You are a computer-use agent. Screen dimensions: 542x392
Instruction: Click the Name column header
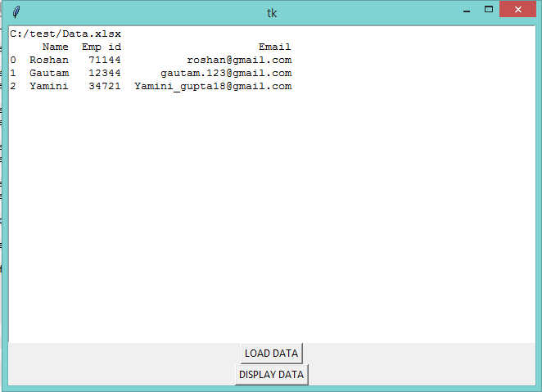[x=56, y=47]
